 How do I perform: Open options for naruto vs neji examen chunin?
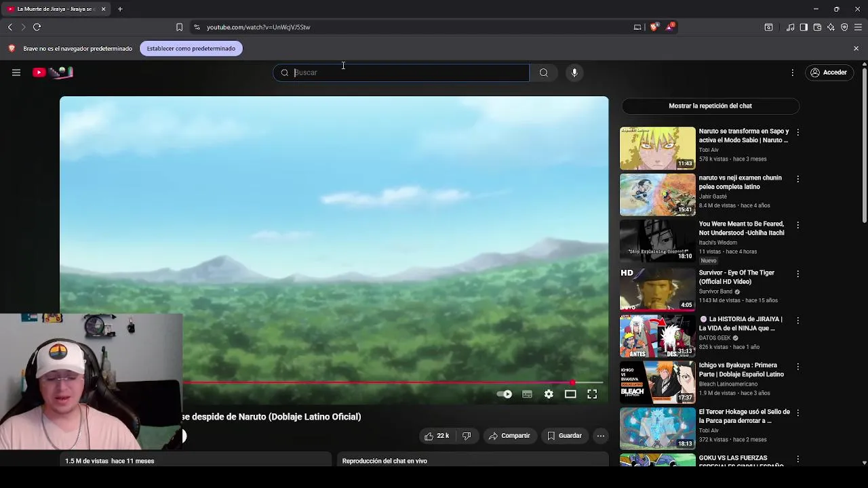(797, 179)
